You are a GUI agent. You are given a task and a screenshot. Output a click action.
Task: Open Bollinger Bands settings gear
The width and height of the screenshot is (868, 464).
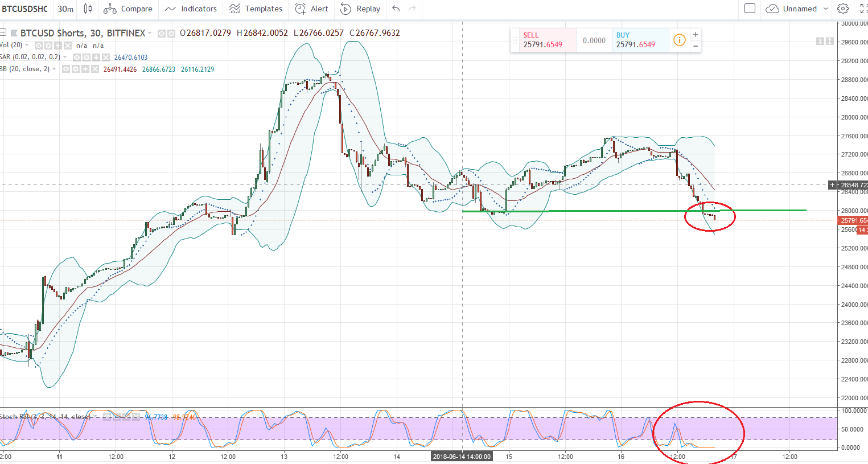[x=76, y=69]
